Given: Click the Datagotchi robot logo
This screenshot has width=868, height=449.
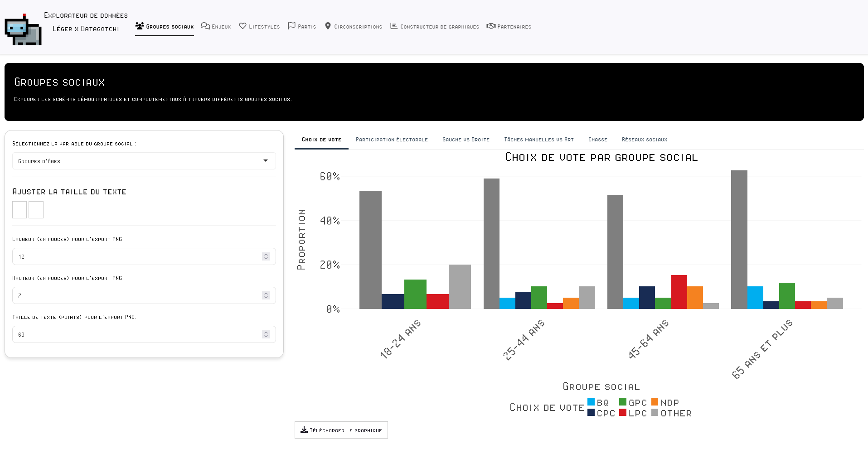Looking at the screenshot, I should pos(23,30).
